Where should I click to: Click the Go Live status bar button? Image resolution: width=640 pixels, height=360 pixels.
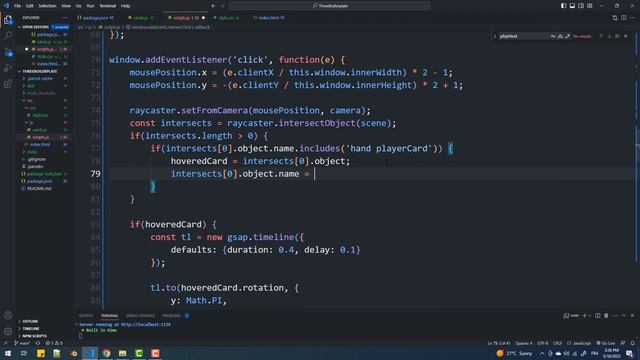pos(606,343)
